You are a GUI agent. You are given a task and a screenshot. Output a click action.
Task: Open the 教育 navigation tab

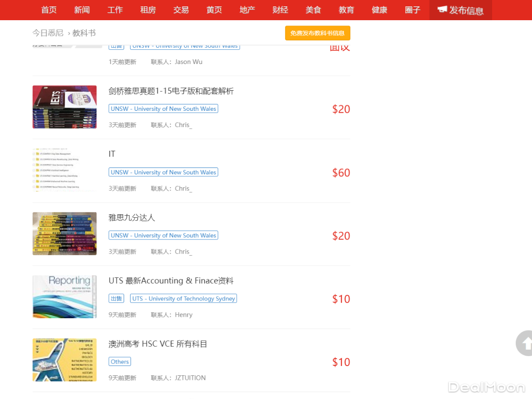point(346,10)
